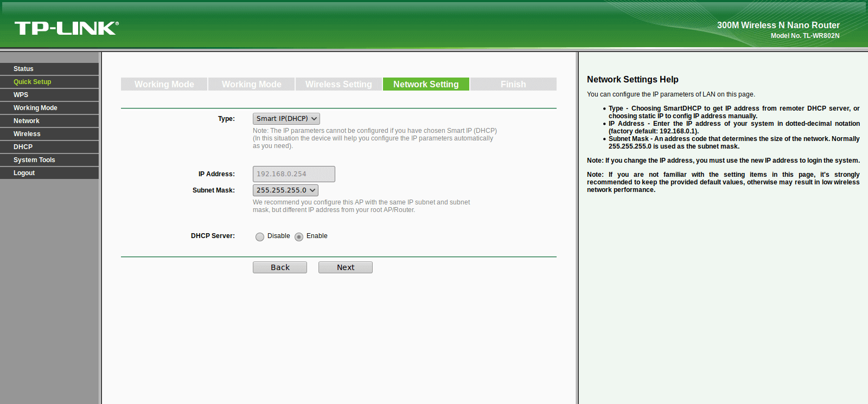Click the Model No. TL-WR802N text
Screen dimensions: 868x404
(805, 36)
